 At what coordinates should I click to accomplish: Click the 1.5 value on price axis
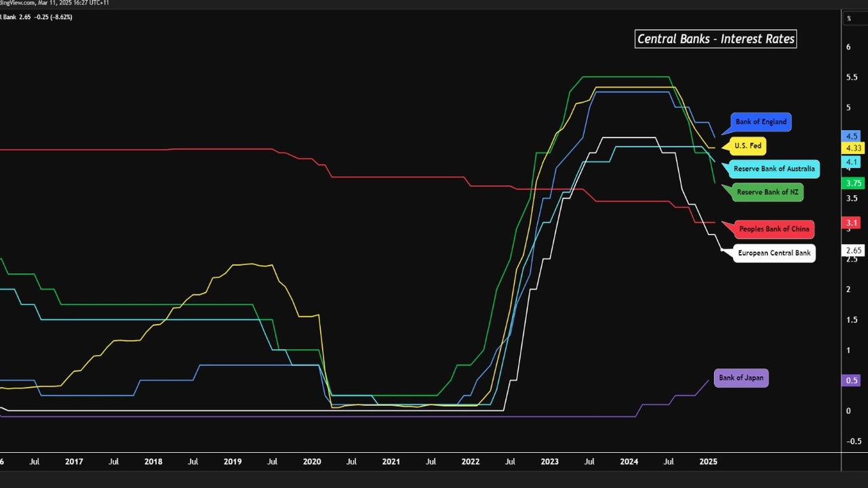(x=850, y=320)
